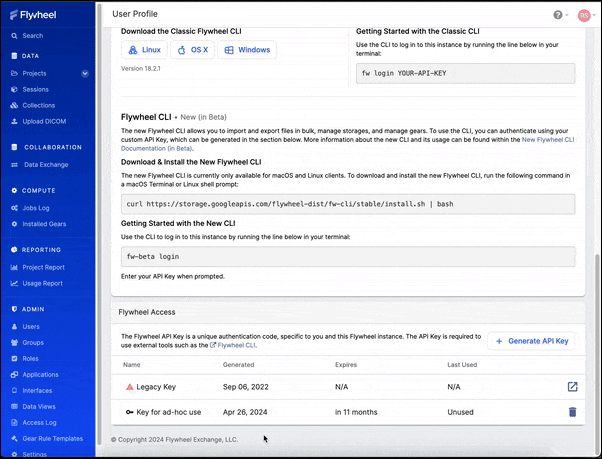This screenshot has width=602, height=459.
Task: Download the Linux classic CLI
Action: click(x=144, y=50)
